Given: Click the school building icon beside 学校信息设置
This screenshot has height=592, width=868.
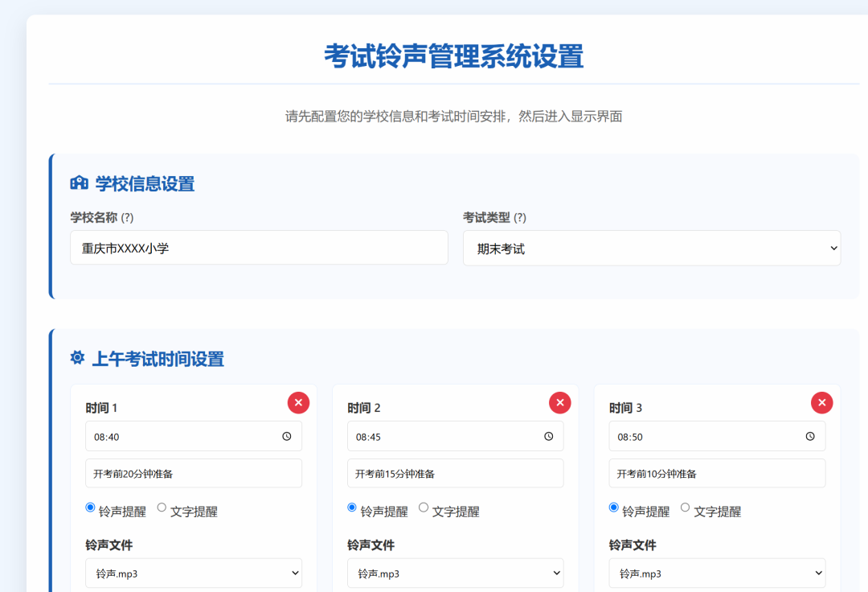Looking at the screenshot, I should 78,183.
